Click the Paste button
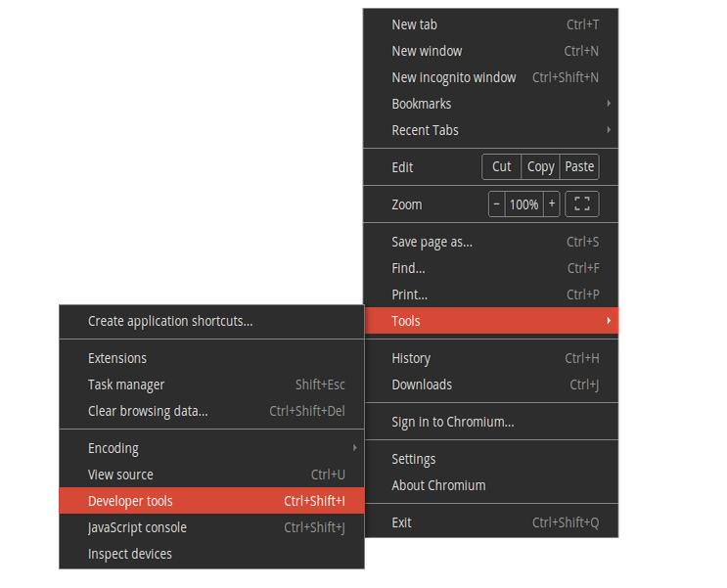727x588 pixels. pyautogui.click(x=579, y=167)
